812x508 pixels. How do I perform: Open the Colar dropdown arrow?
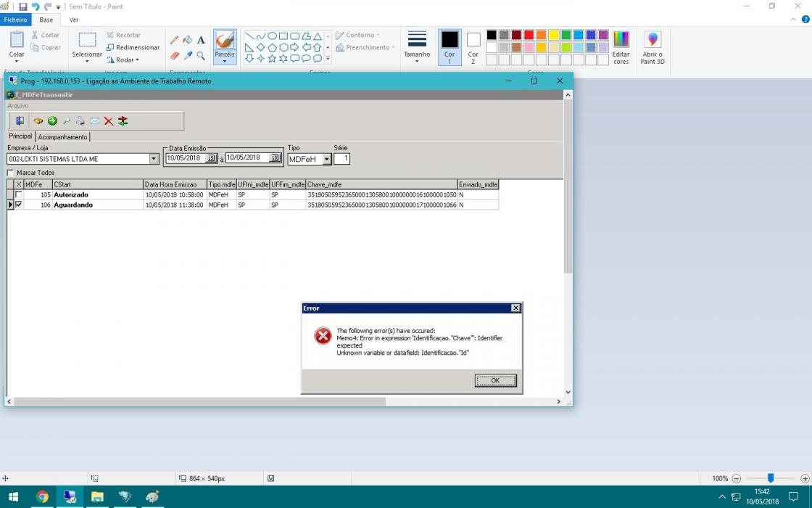click(x=17, y=61)
